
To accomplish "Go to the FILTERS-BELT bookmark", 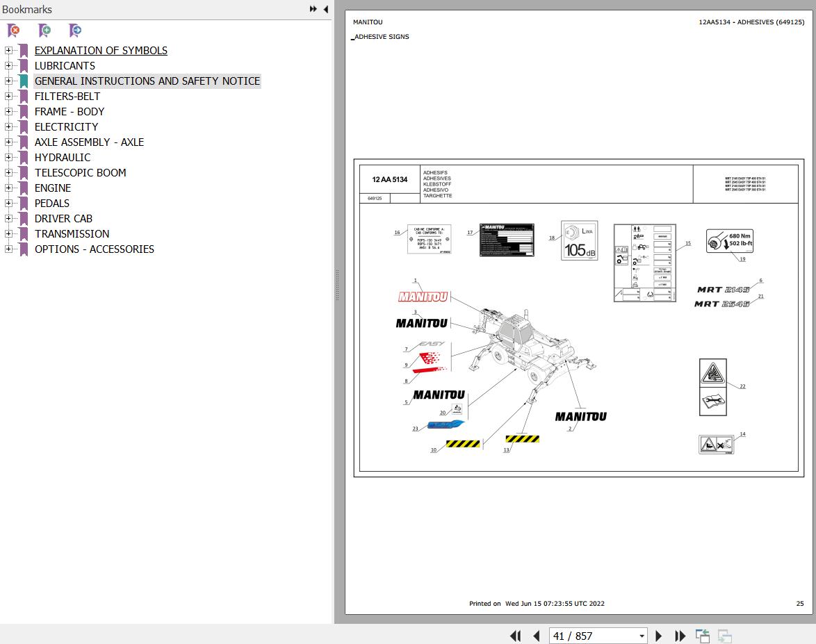I will 67,97.
